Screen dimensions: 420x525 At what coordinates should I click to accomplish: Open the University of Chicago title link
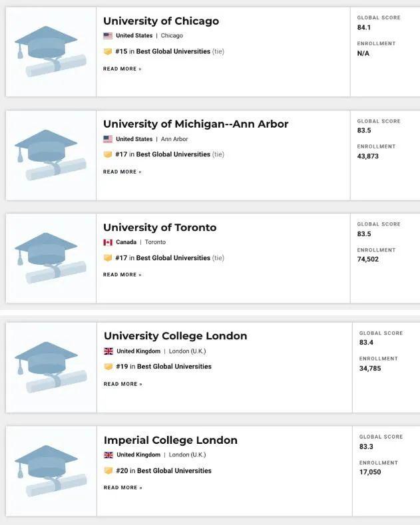pyautogui.click(x=160, y=21)
